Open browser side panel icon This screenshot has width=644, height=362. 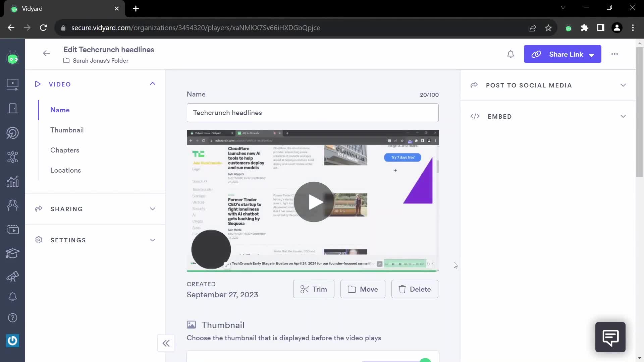coord(601,28)
